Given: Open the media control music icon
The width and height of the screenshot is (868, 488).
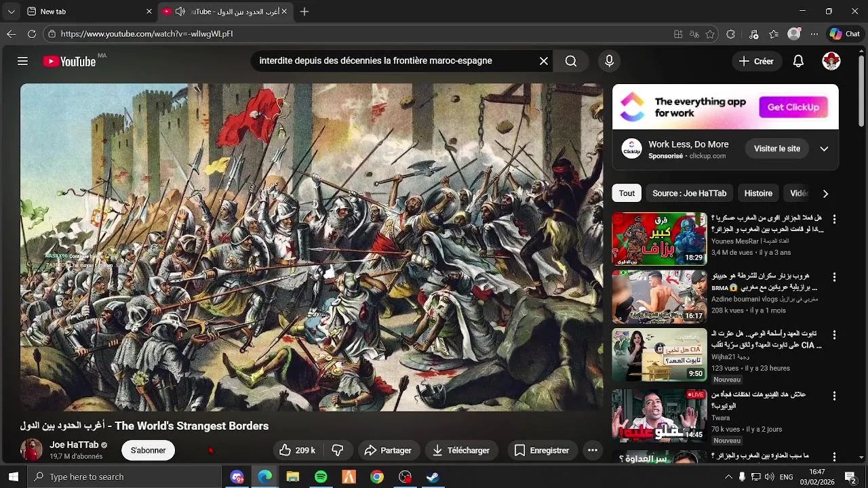Looking at the screenshot, I should pyautogui.click(x=753, y=34).
